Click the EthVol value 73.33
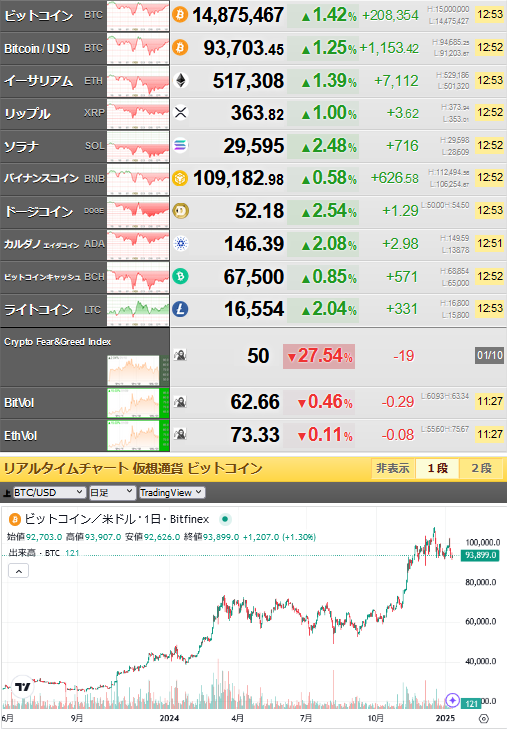The image size is (507, 730). pos(255,435)
